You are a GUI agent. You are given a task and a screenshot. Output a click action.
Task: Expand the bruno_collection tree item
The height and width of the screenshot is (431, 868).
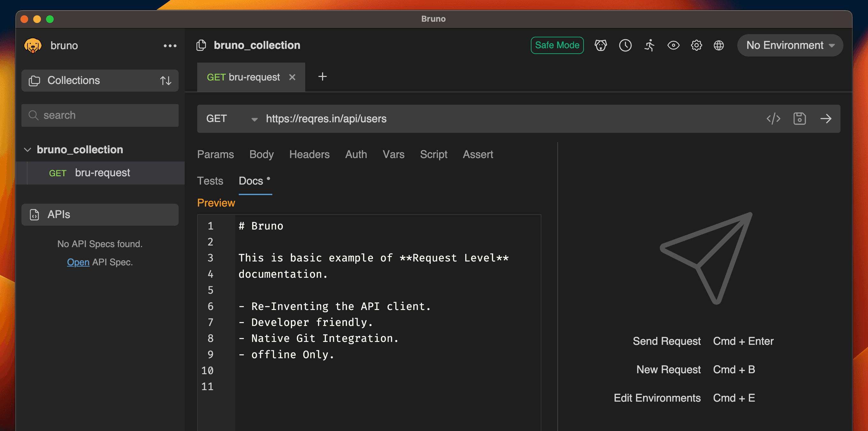pos(28,149)
